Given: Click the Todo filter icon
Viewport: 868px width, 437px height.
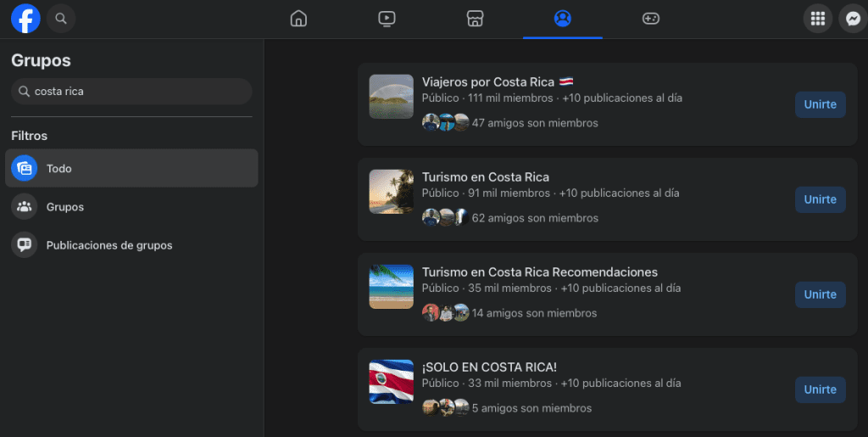Looking at the screenshot, I should point(25,168).
